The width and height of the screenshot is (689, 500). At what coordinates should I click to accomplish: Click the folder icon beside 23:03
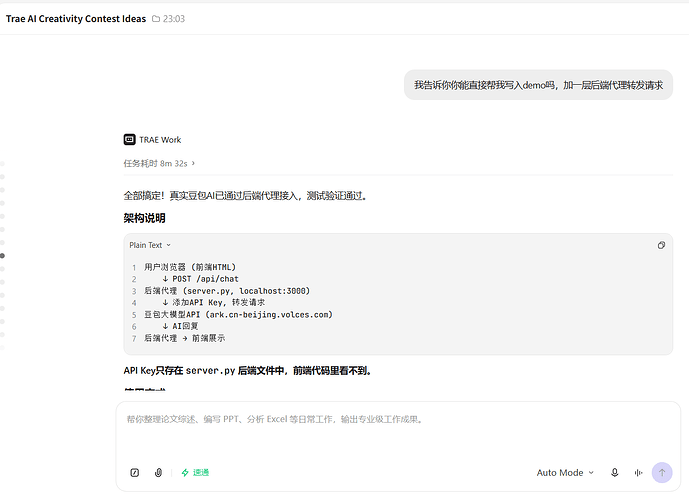click(156, 18)
